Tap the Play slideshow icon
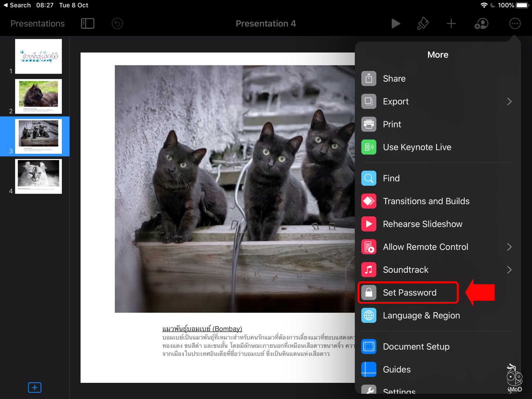 tap(395, 24)
